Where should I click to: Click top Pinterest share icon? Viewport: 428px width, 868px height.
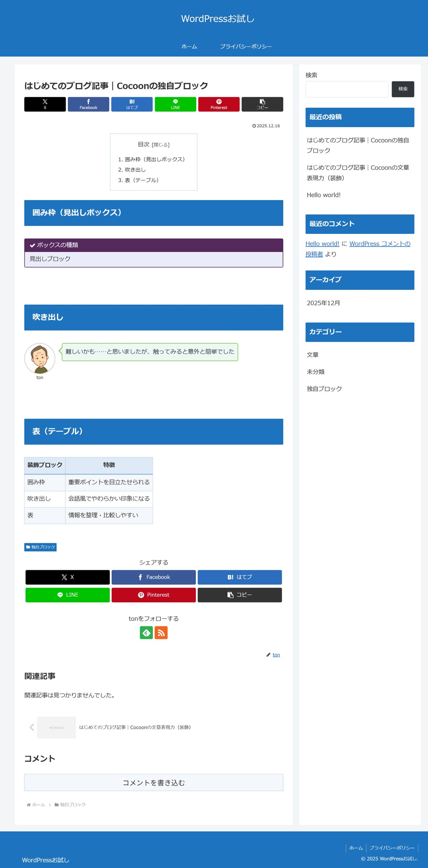(x=219, y=104)
